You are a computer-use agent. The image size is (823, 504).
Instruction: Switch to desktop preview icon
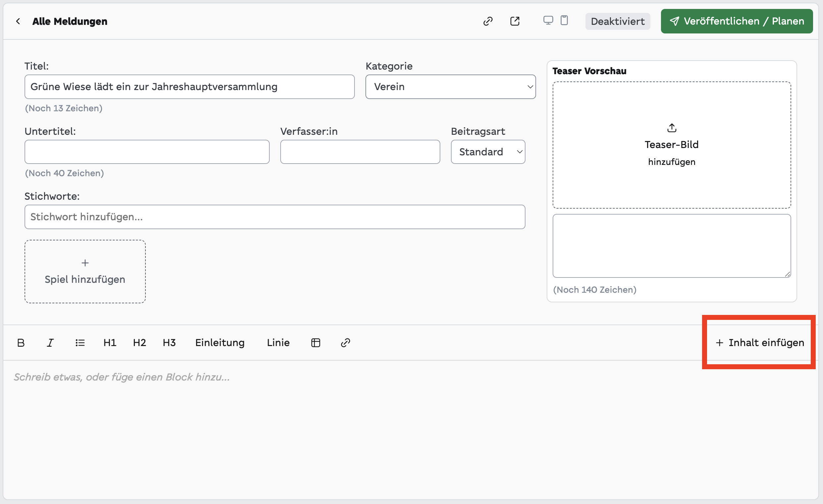(548, 20)
